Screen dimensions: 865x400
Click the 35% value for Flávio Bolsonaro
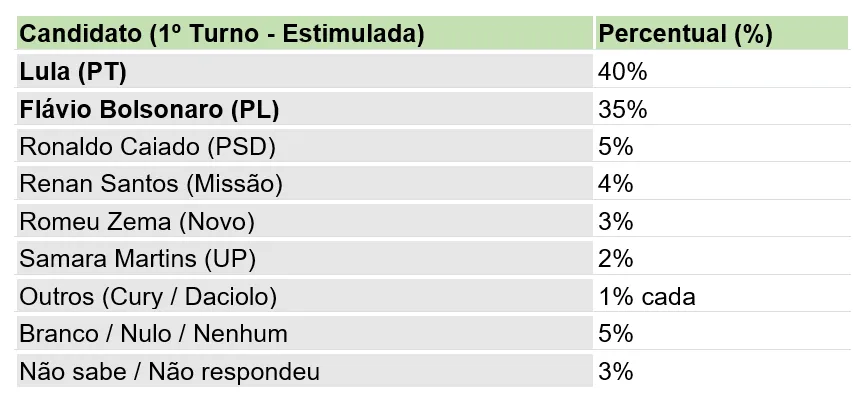622,109
